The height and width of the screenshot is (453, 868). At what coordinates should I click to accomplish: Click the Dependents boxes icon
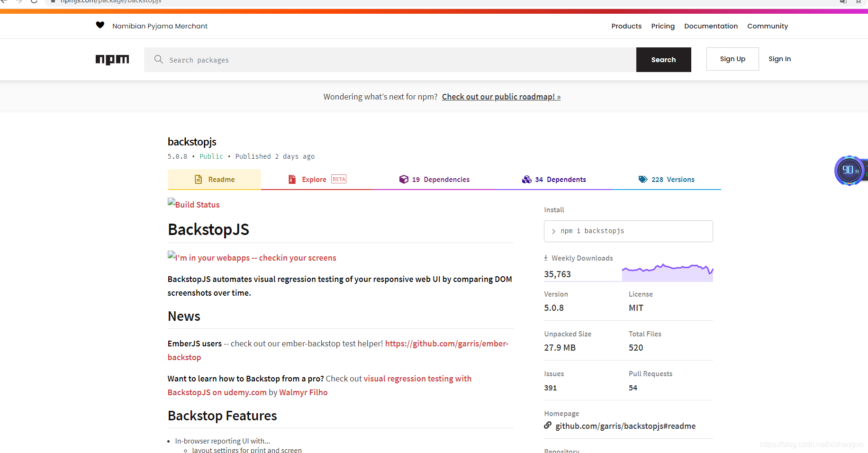(527, 179)
